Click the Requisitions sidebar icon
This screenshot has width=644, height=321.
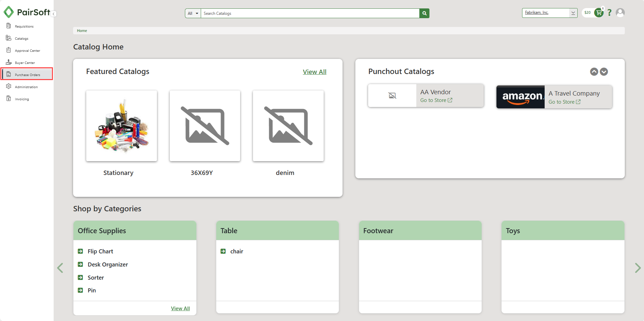9,26
